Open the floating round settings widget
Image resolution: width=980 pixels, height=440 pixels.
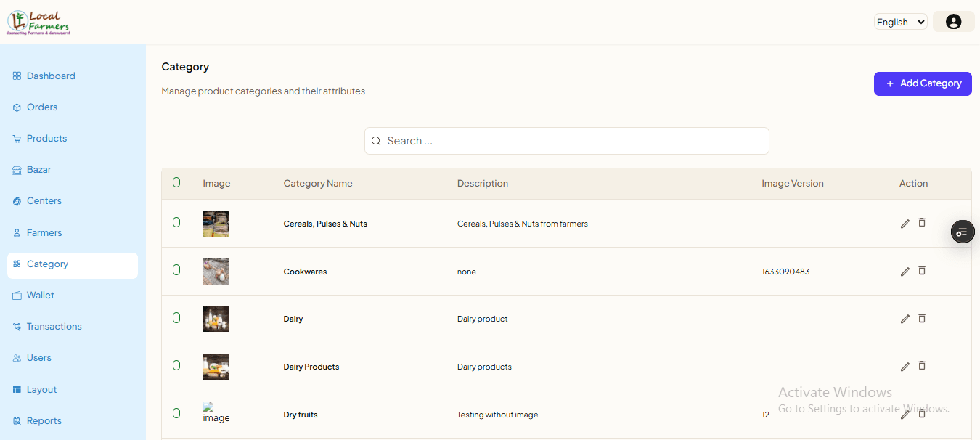(963, 232)
